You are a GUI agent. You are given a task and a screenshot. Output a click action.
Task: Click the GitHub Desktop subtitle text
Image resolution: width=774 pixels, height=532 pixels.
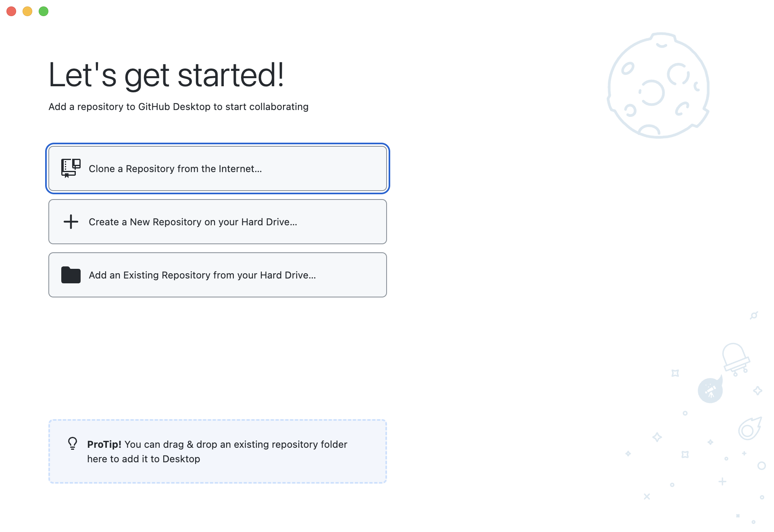[x=178, y=107]
